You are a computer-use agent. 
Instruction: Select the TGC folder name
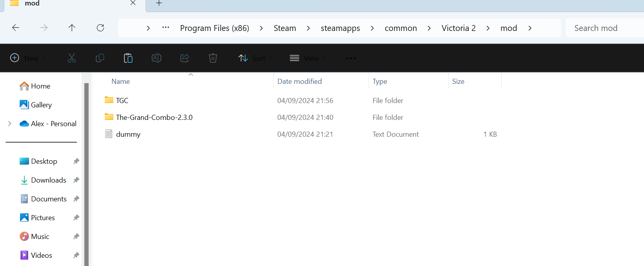[x=122, y=100]
